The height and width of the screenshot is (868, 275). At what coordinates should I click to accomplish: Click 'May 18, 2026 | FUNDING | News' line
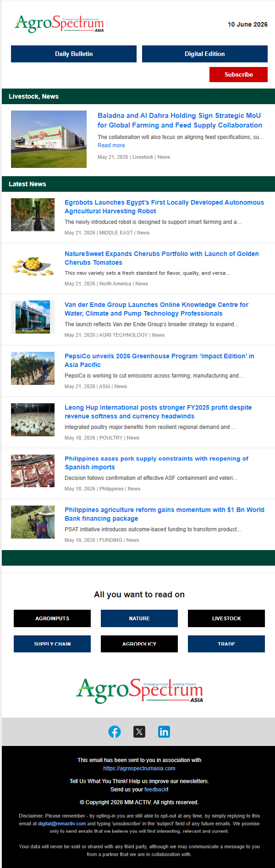102,540
